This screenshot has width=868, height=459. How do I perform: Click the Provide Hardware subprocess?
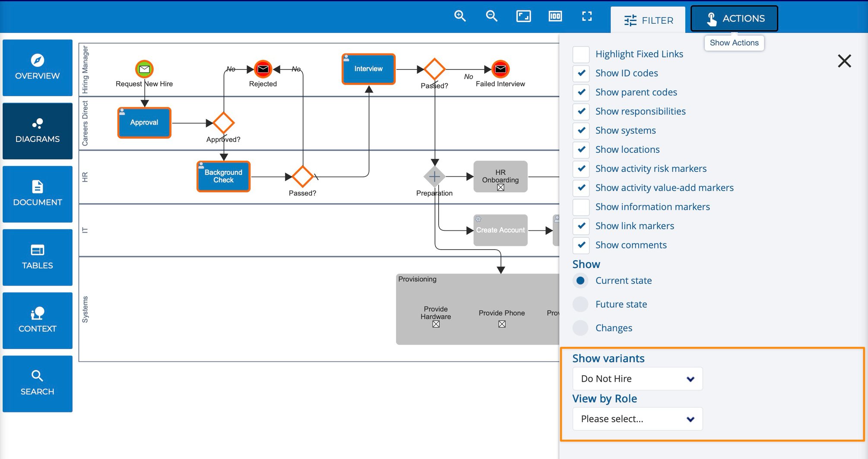point(436,316)
